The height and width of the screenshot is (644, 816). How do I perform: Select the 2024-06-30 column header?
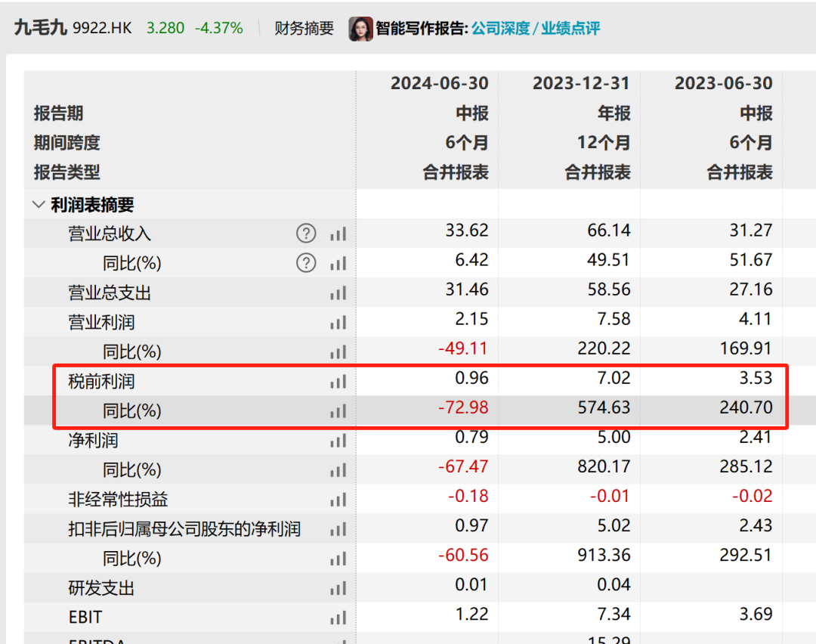[x=439, y=83]
